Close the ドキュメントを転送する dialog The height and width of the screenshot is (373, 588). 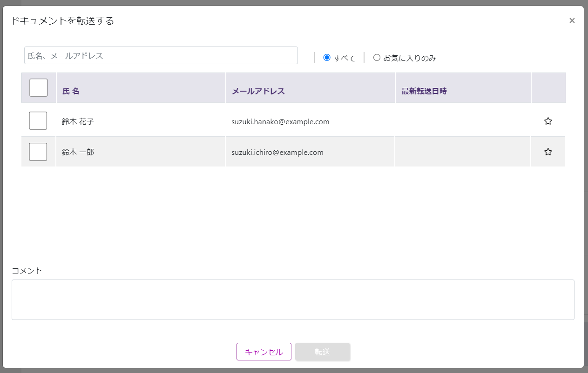572,20
